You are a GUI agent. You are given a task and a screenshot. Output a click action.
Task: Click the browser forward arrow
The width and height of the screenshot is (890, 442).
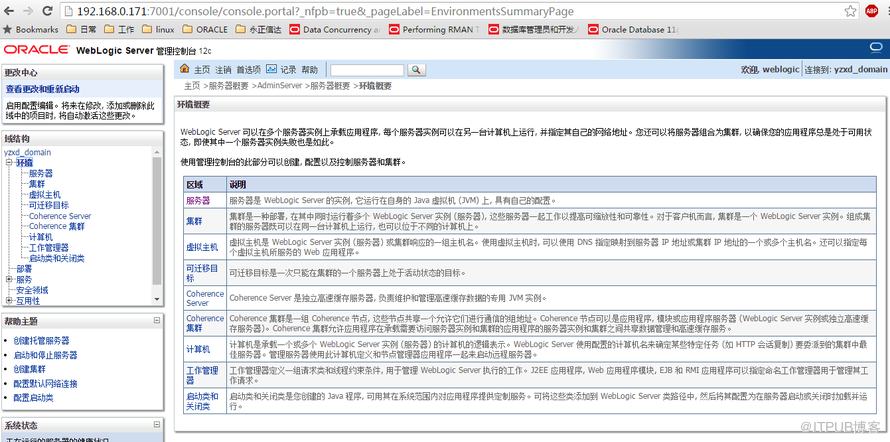(x=29, y=11)
